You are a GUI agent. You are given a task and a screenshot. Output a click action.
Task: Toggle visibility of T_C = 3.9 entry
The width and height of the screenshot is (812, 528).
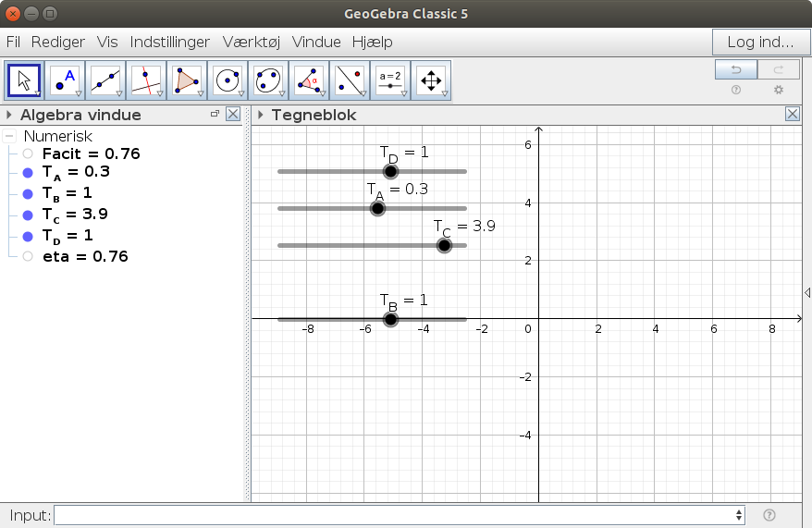pyautogui.click(x=28, y=215)
